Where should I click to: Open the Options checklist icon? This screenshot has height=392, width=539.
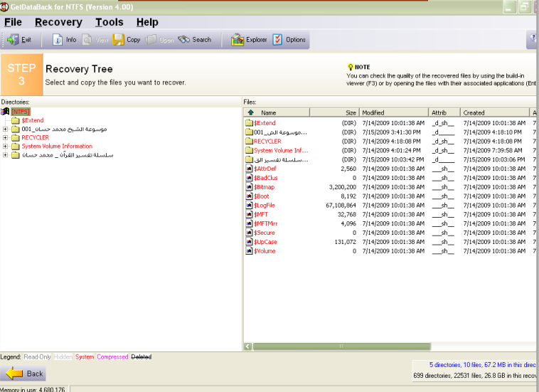(277, 40)
